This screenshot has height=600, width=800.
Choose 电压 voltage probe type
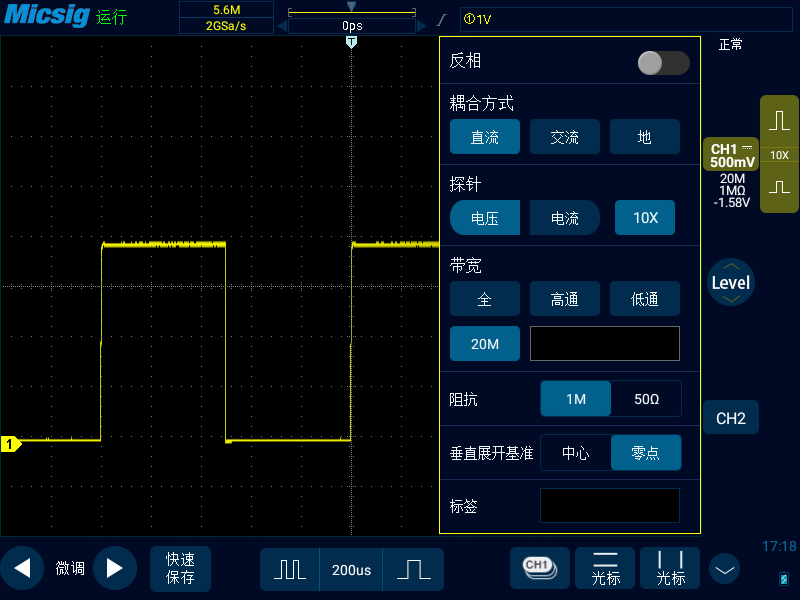tap(485, 218)
